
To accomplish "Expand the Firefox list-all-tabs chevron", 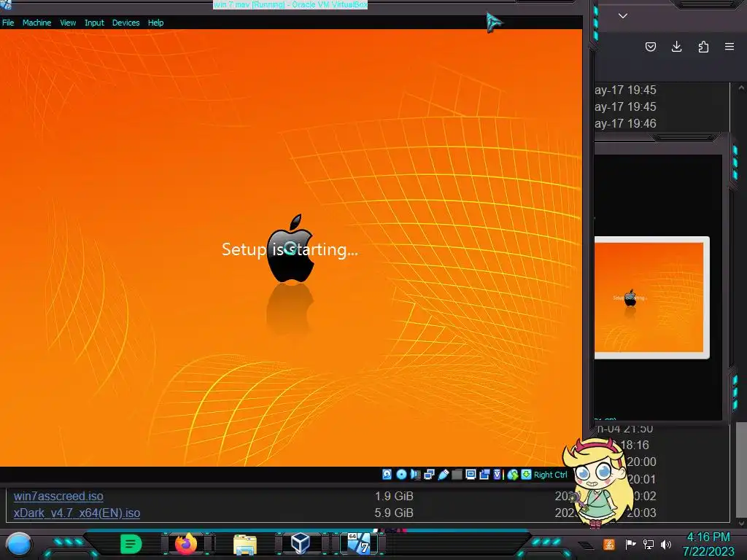I will tap(623, 16).
